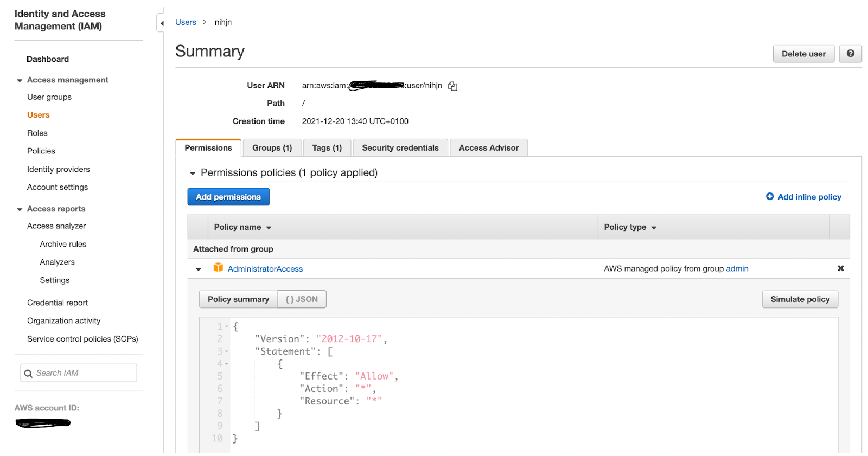Open the admin group link

pyautogui.click(x=737, y=268)
